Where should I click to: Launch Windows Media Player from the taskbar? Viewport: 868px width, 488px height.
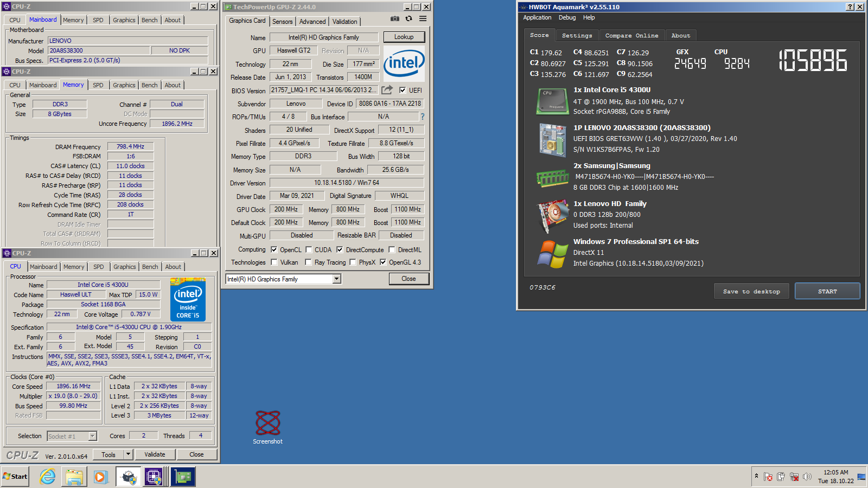pos(100,477)
